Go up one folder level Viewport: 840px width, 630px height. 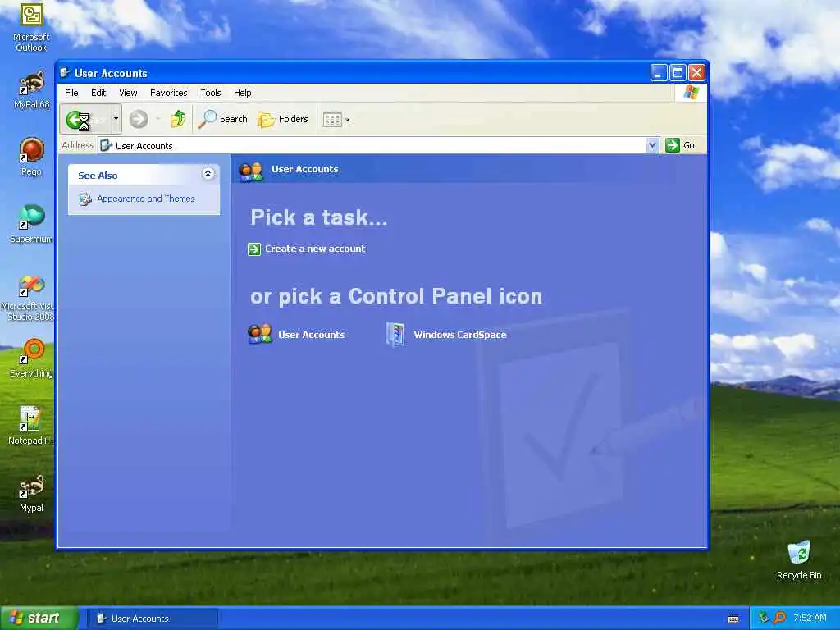pyautogui.click(x=178, y=119)
